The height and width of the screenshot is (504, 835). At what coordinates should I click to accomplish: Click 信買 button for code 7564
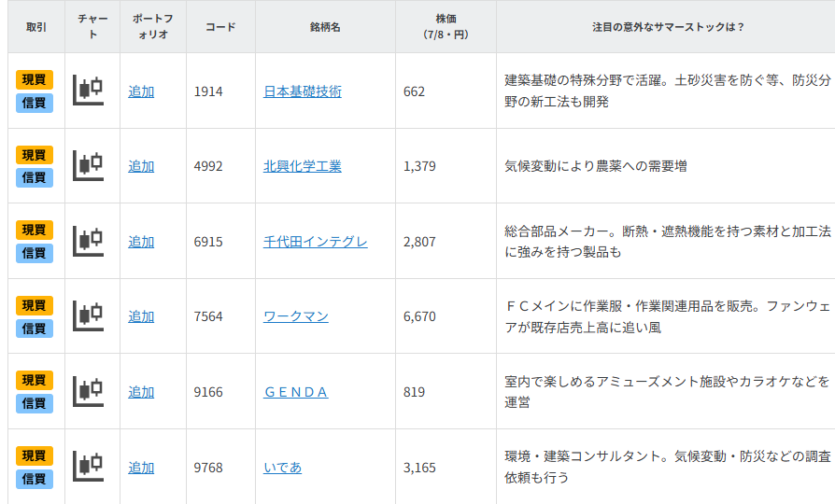click(34, 329)
